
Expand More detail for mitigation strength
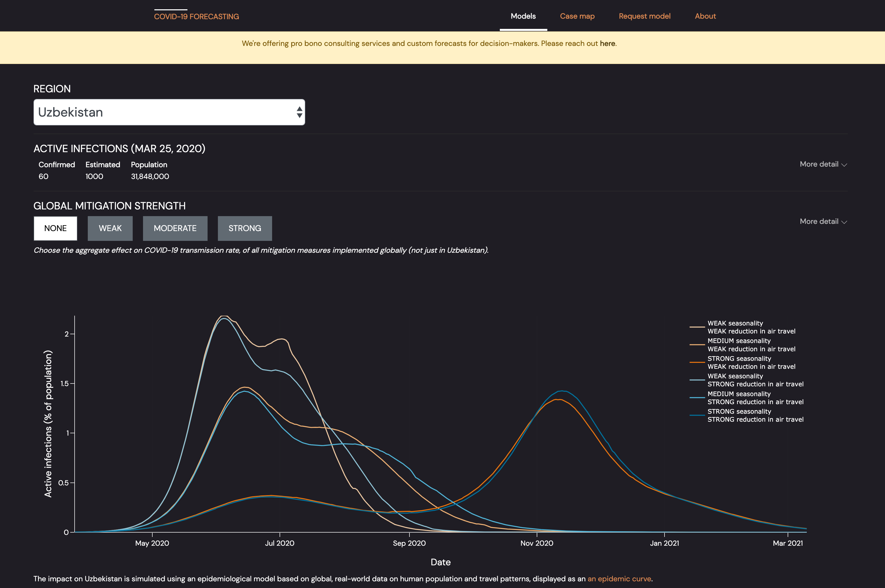point(823,222)
